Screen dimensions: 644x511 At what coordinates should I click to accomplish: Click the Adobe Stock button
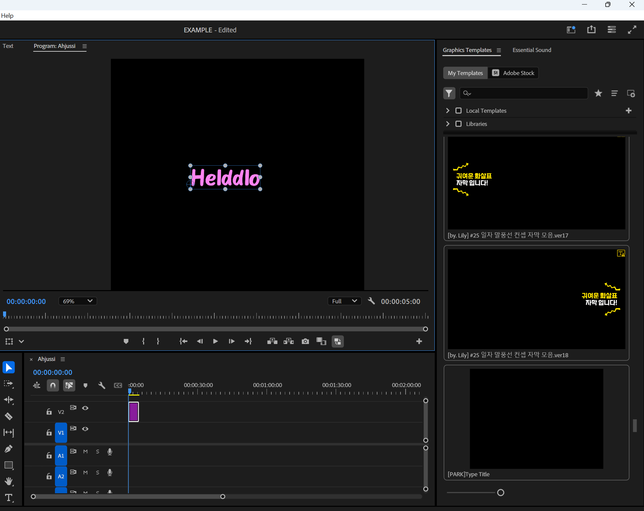pyautogui.click(x=514, y=73)
